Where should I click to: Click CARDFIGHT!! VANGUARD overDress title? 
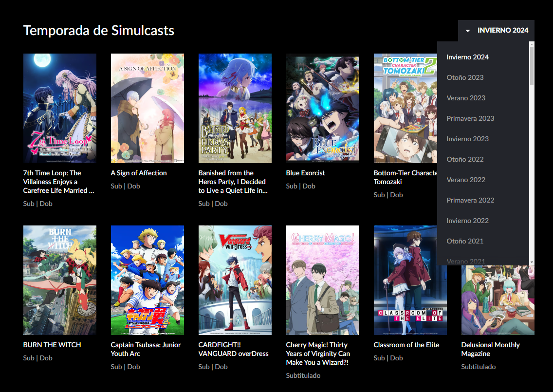(234, 349)
